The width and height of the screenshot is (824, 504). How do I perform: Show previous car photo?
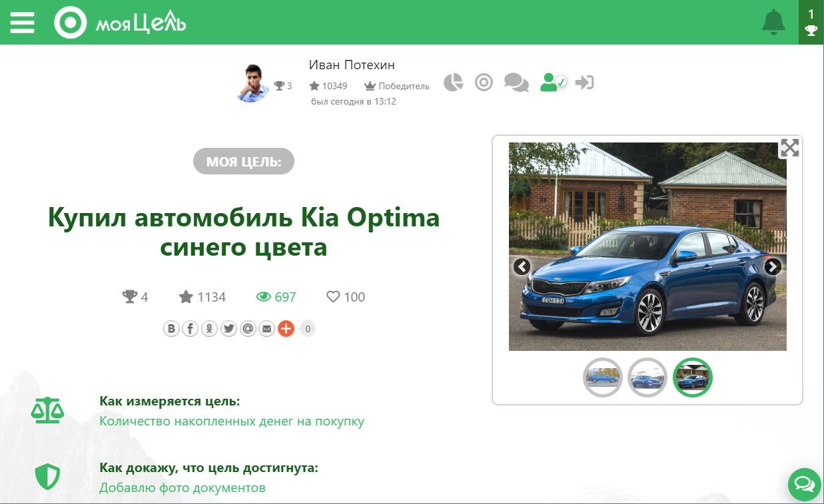(x=522, y=267)
